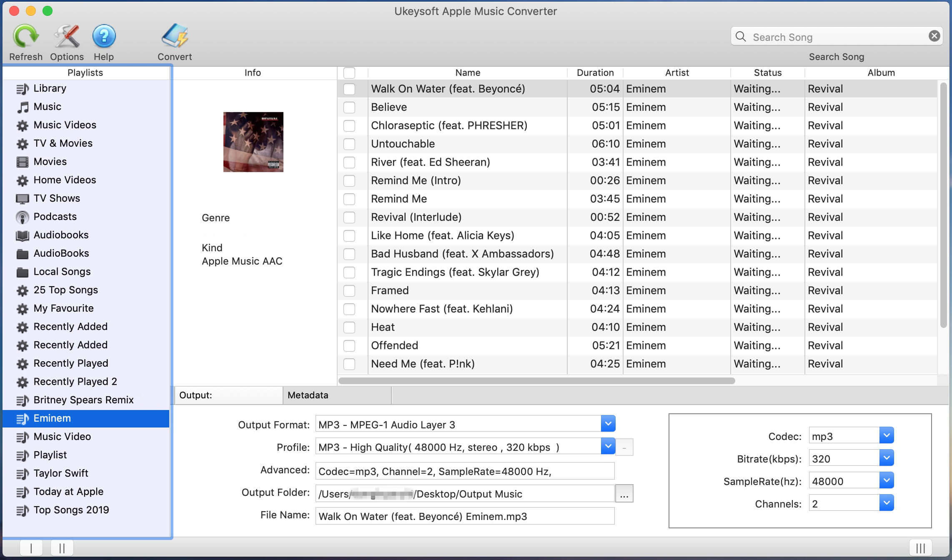
Task: Select the Music Videos gear icon
Action: (23, 125)
